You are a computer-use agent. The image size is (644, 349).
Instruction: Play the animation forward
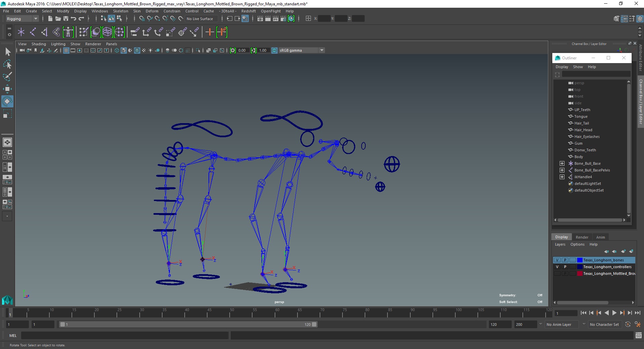[614, 313]
